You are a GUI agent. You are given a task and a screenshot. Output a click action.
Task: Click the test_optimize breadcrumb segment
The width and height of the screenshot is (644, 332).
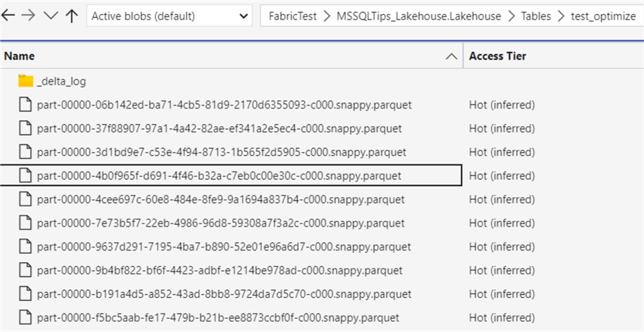(602, 16)
